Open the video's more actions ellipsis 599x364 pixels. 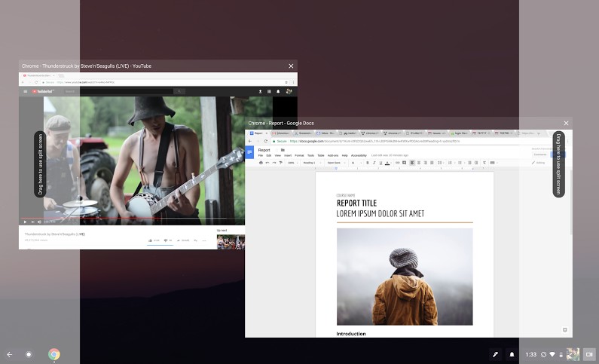[x=204, y=240]
